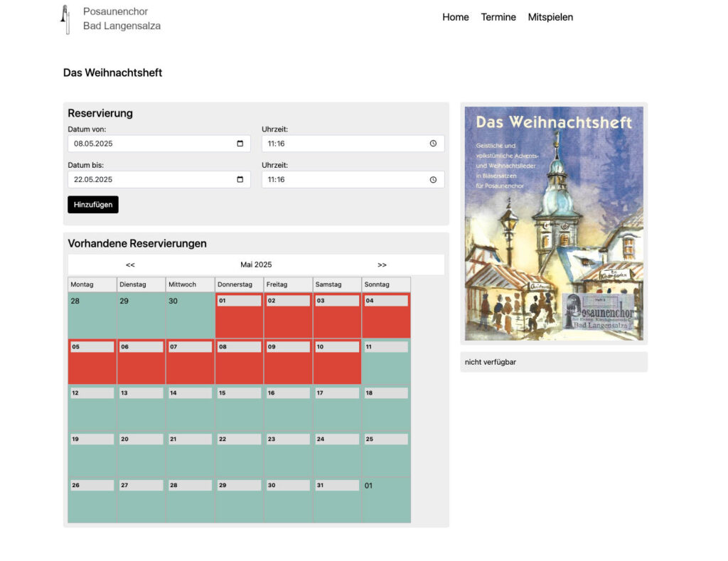Click the Dienstag column header
This screenshot has height=561, width=728.
click(141, 284)
